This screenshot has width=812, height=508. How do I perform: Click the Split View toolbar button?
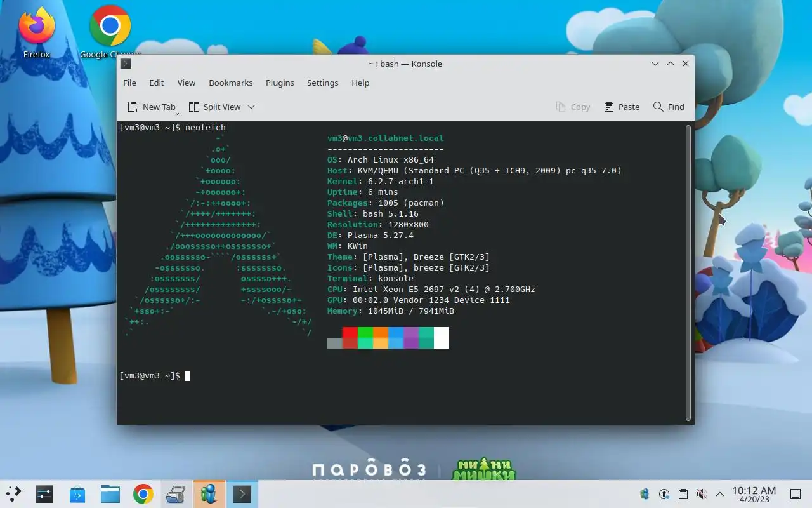click(x=215, y=107)
